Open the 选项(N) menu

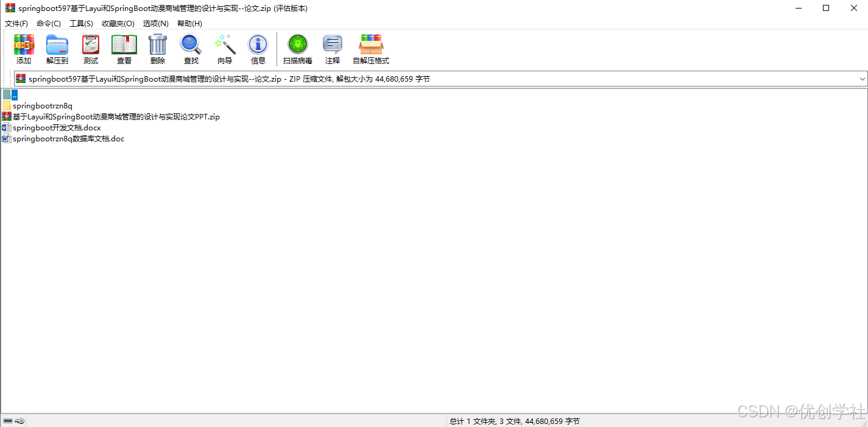(156, 23)
